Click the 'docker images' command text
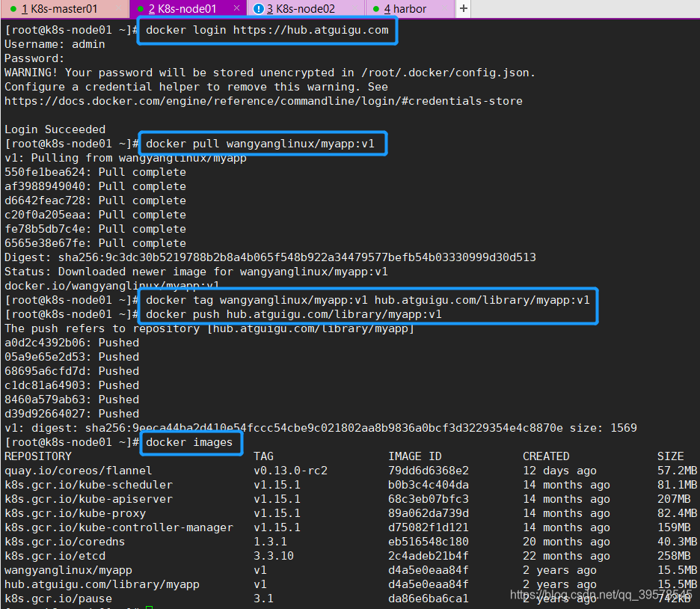The image size is (700, 609). pyautogui.click(x=189, y=442)
